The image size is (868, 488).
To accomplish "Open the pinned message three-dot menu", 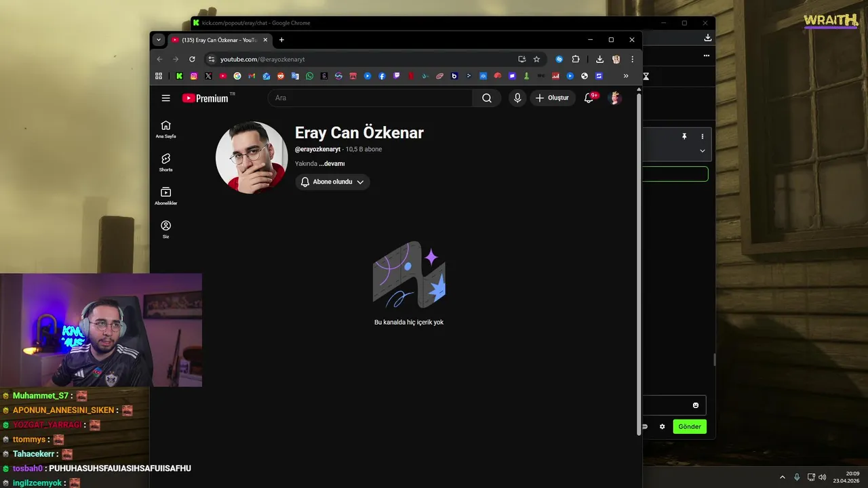I will click(x=703, y=136).
